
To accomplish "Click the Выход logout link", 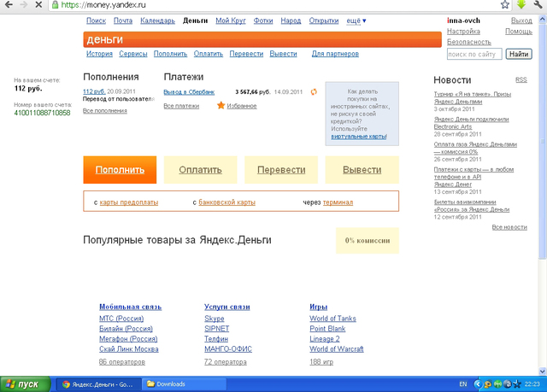I will coord(521,20).
